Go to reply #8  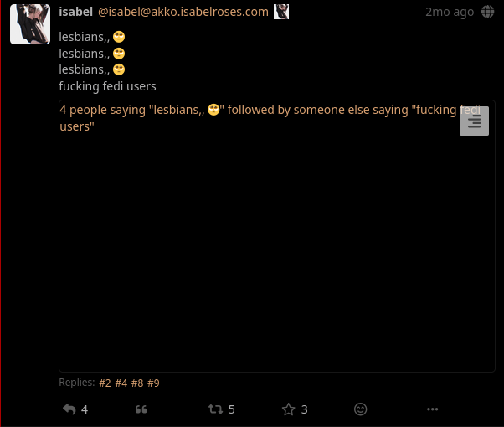(137, 383)
